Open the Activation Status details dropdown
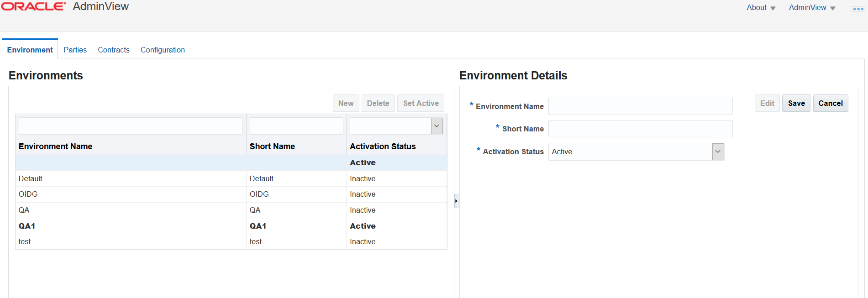The height and width of the screenshot is (298, 868). [x=718, y=152]
